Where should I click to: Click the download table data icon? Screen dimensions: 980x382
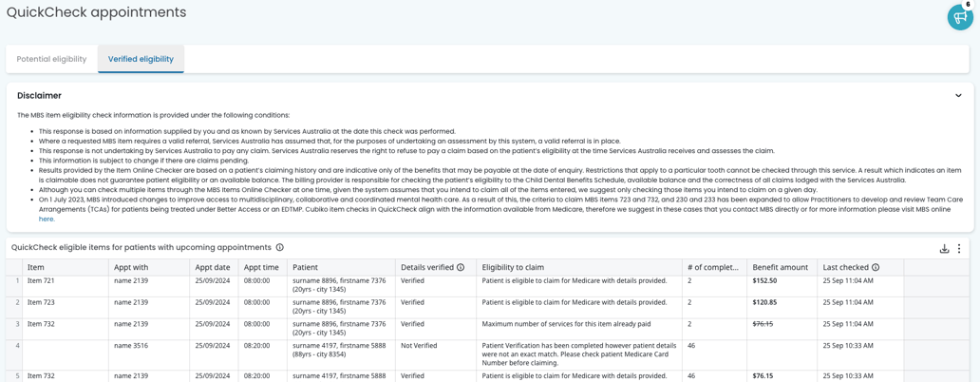pyautogui.click(x=944, y=249)
